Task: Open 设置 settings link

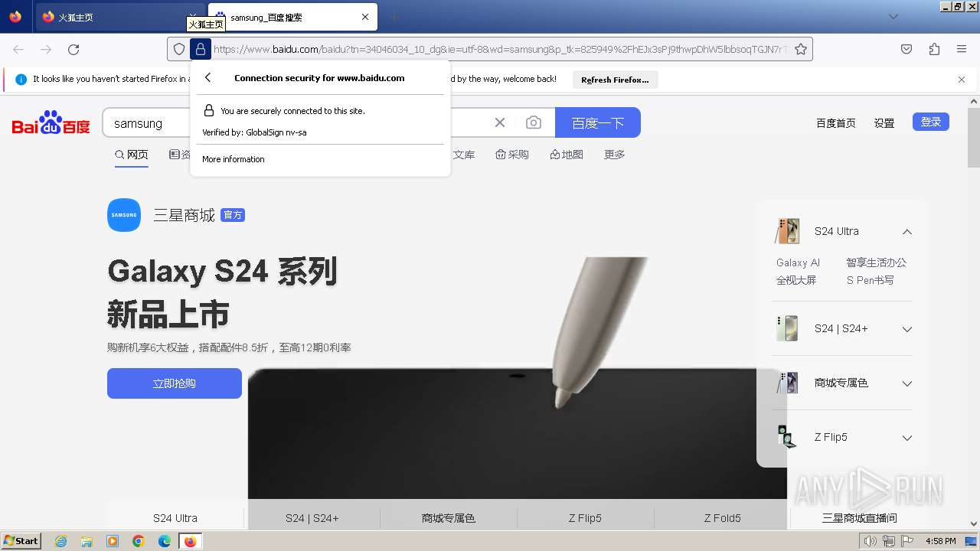Action: tap(884, 122)
